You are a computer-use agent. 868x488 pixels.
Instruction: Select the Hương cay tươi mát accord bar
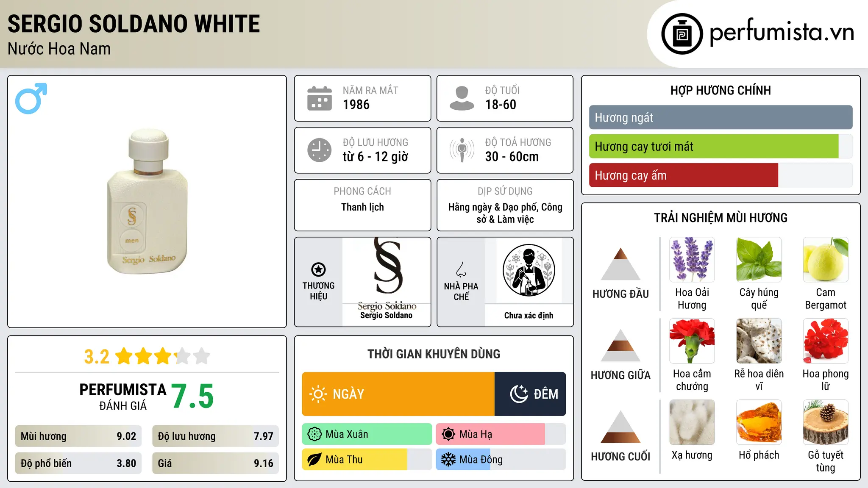721,147
